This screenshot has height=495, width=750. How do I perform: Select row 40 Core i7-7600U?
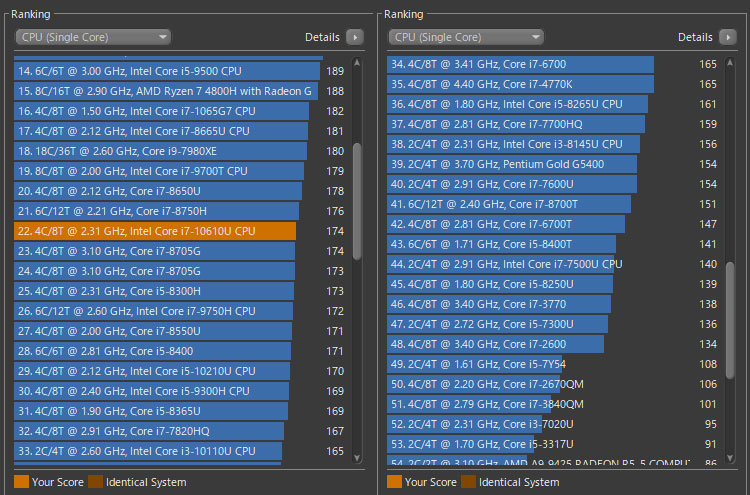point(552,184)
